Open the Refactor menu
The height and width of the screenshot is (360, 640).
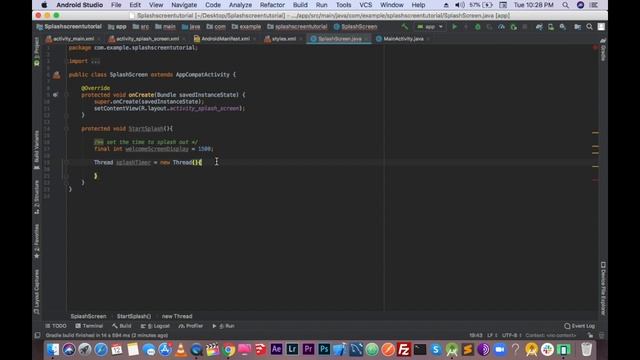(x=272, y=5)
